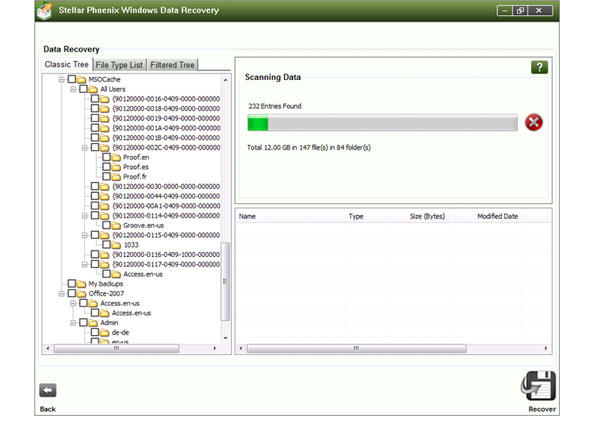Click the Groove.en-us folder icon
The image size is (590, 421).
coord(116,225)
